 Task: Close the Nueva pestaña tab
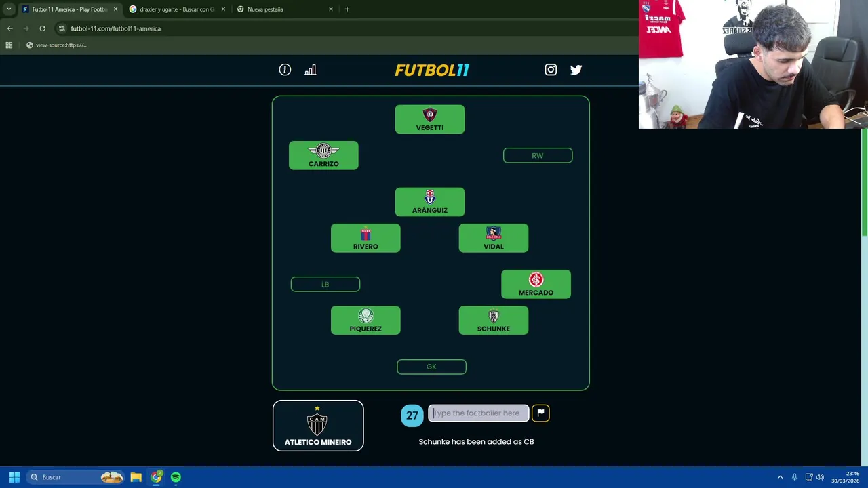coord(331,9)
